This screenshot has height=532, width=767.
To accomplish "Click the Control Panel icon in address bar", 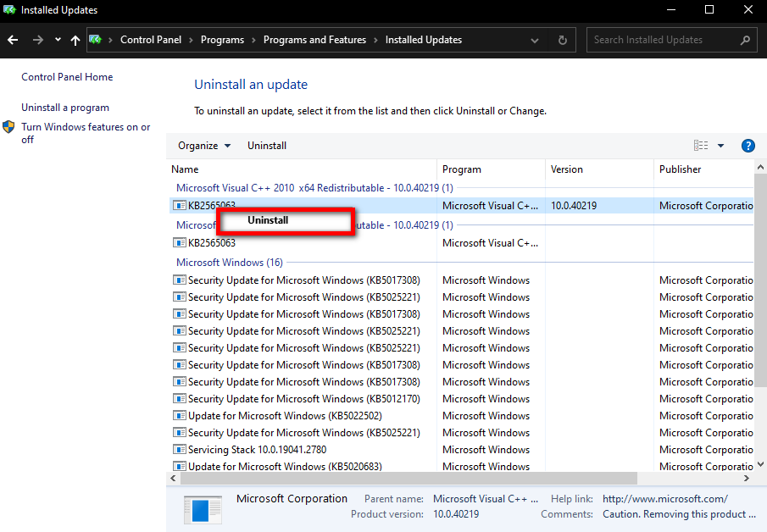I will [96, 40].
